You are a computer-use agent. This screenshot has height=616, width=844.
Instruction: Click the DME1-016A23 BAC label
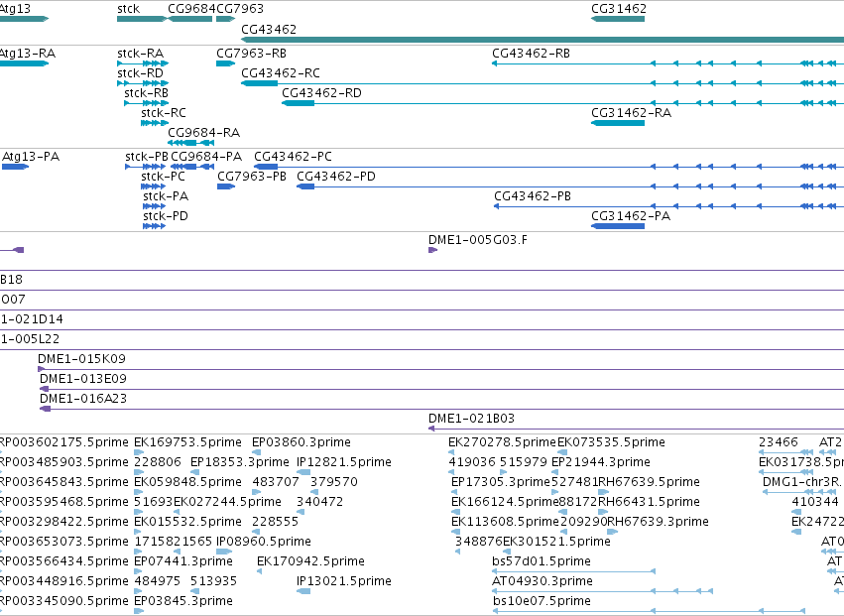point(83,399)
